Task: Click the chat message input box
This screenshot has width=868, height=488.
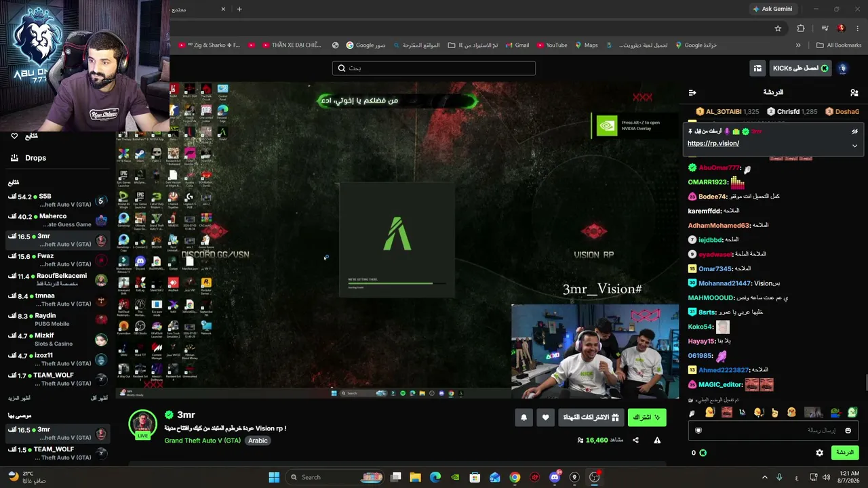Action: point(772,430)
